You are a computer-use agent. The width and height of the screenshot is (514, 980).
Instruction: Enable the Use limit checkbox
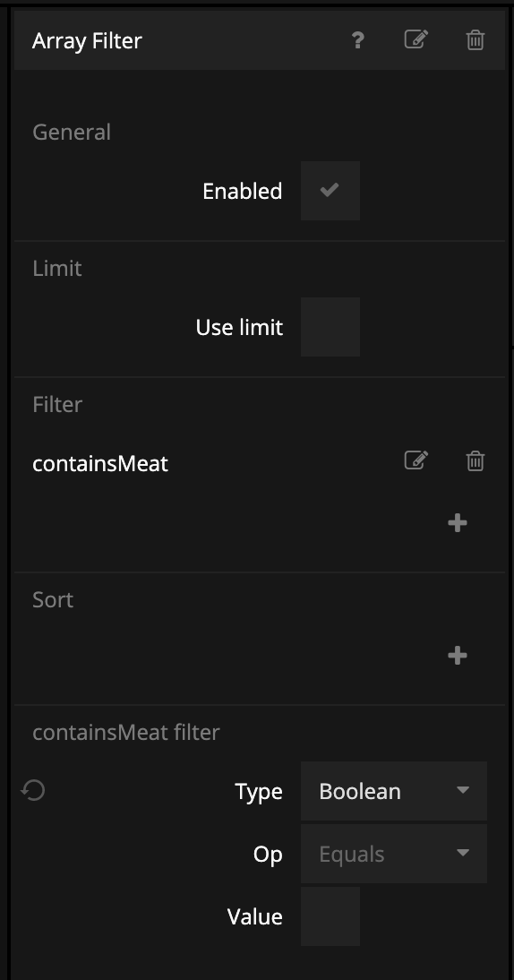[x=330, y=327]
